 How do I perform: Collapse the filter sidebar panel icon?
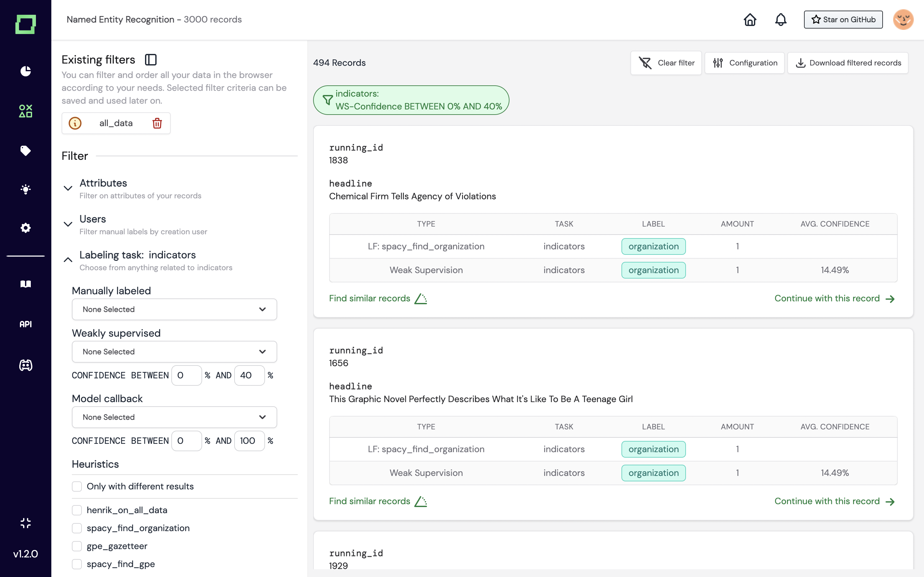(x=151, y=60)
